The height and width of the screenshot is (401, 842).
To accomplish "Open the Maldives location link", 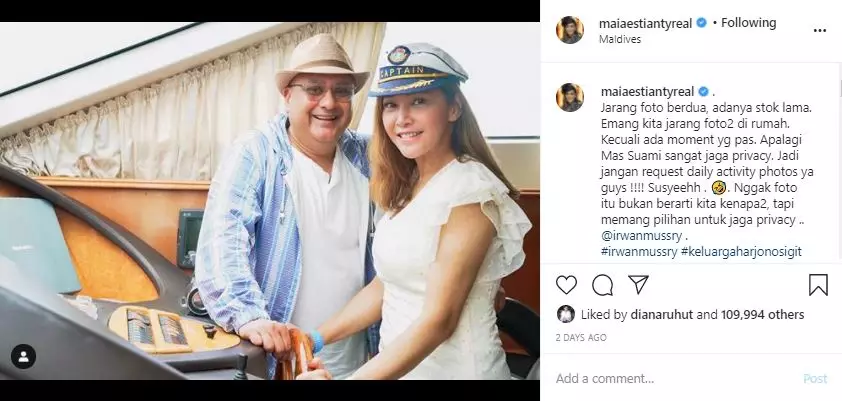I will pos(621,39).
